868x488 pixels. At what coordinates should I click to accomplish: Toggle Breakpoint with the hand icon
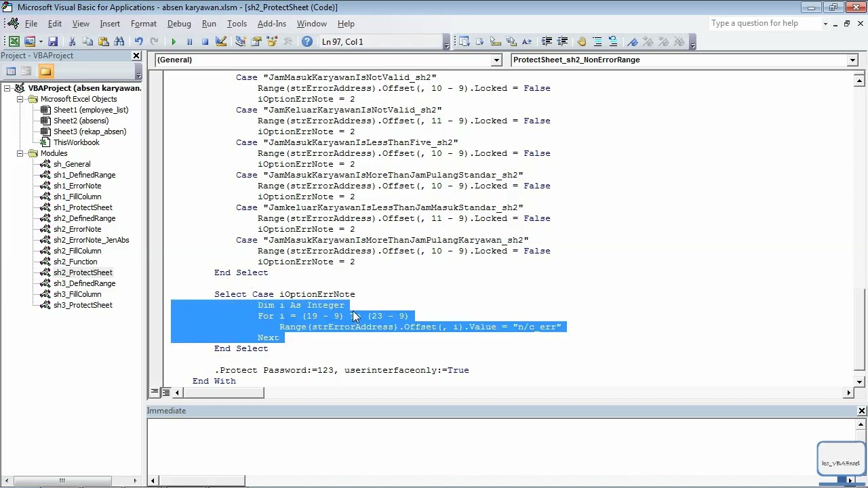coord(582,41)
